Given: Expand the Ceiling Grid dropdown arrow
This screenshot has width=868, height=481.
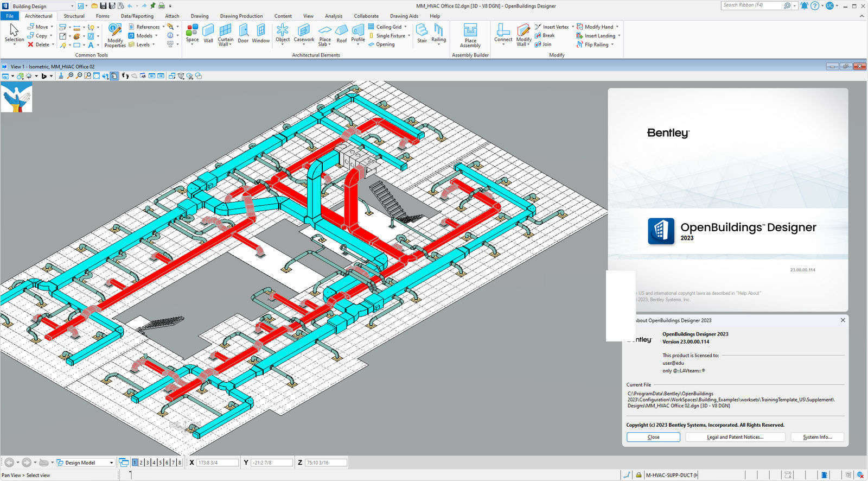Looking at the screenshot, I should tap(405, 27).
